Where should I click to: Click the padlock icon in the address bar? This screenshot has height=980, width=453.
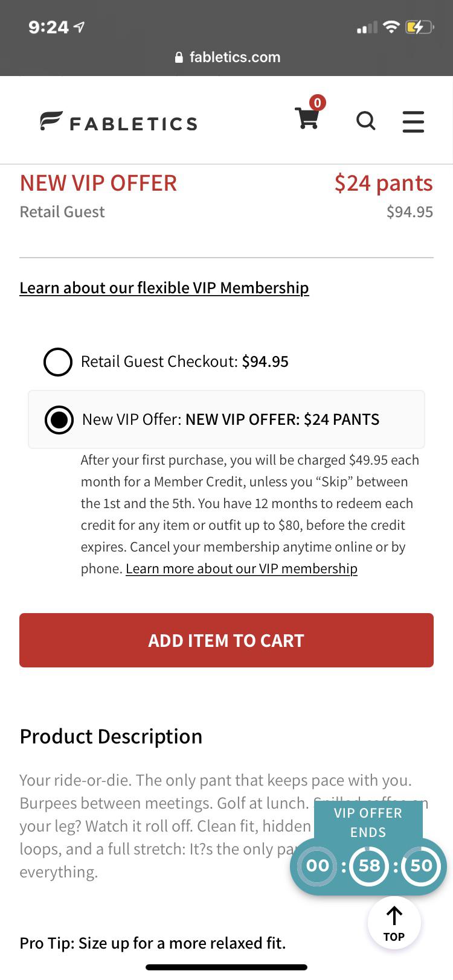click(179, 57)
